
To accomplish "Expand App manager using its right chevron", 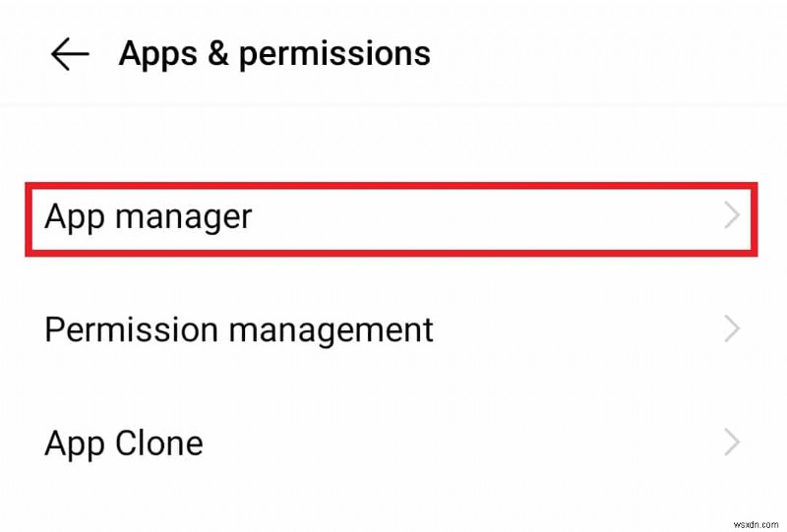I will click(x=731, y=216).
